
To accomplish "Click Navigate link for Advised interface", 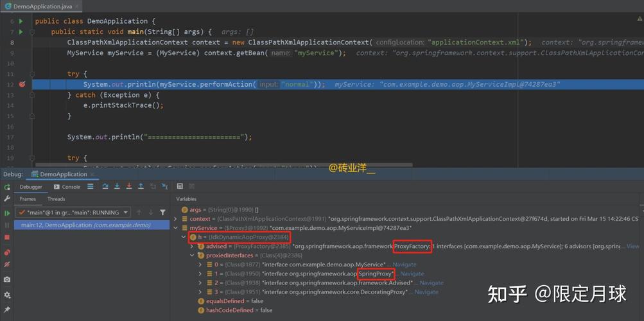I will (x=431, y=283).
